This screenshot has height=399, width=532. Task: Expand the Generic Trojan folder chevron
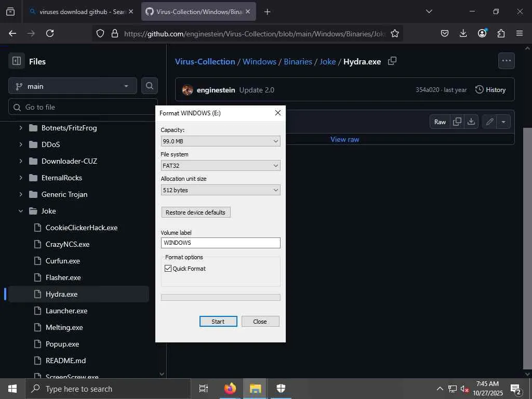point(21,194)
